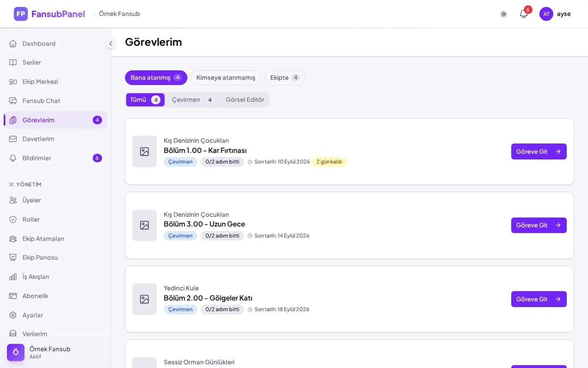Image resolution: width=588 pixels, height=368 pixels.
Task: Collapse the sidebar with the chevron button
Action: [111, 43]
